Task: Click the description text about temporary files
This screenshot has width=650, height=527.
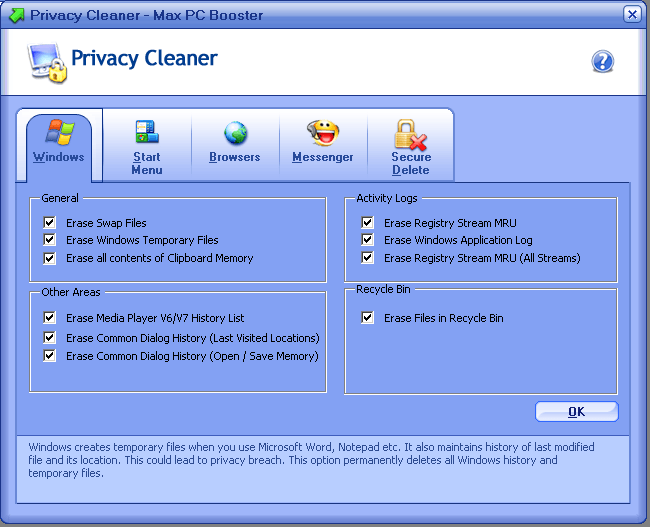Action: tap(311, 460)
